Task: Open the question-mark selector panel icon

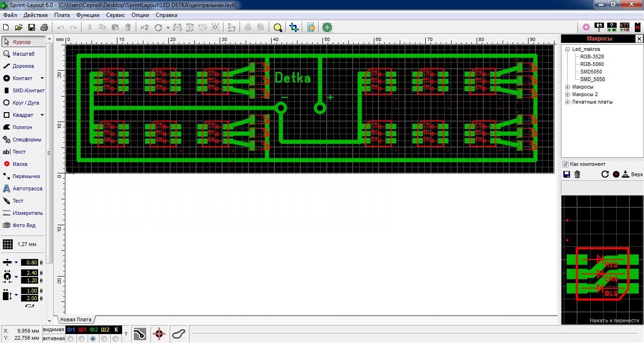Action: [612, 27]
